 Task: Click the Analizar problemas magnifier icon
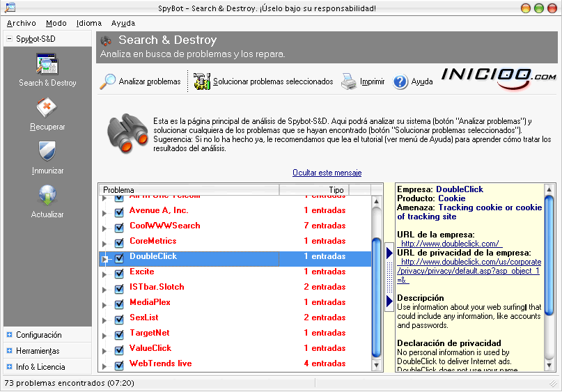point(107,81)
